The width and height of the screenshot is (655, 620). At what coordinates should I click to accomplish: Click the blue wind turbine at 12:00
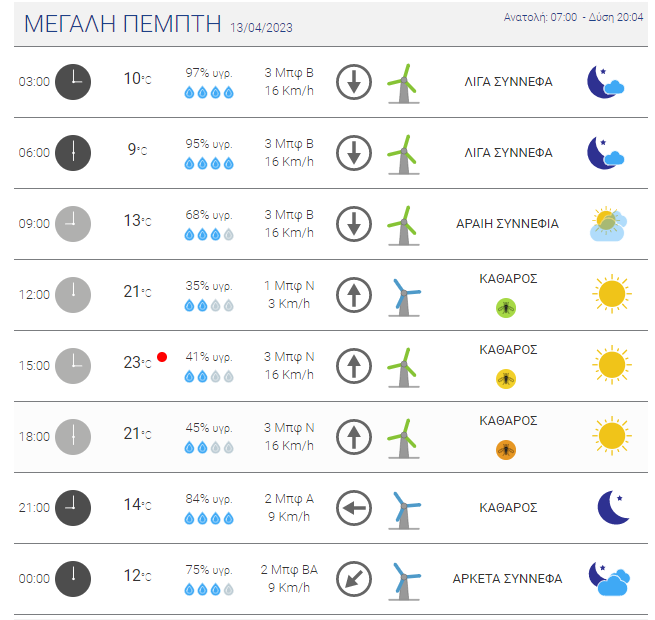point(404,297)
